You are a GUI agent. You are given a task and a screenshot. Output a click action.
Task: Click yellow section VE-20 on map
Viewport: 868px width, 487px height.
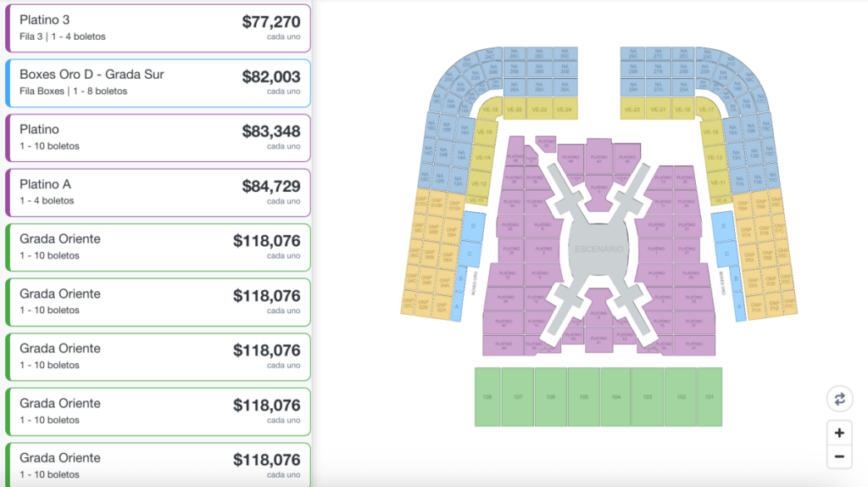[x=515, y=109]
